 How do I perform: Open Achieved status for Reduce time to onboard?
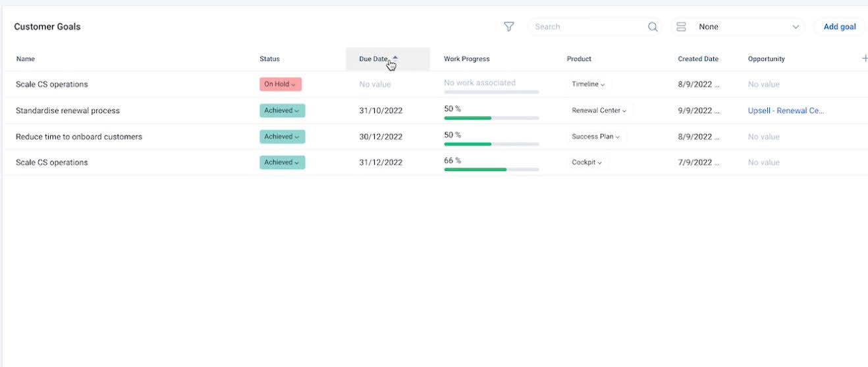282,137
